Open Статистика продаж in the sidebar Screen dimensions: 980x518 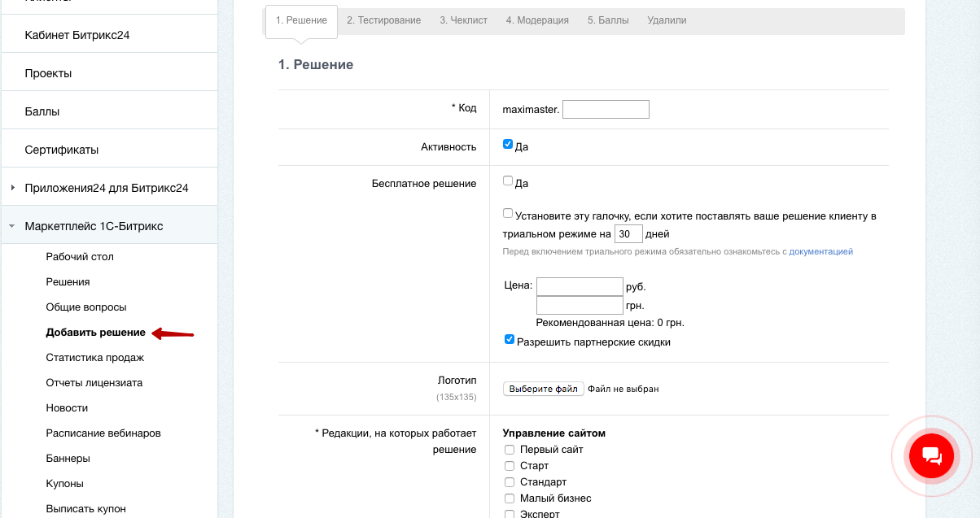(95, 358)
